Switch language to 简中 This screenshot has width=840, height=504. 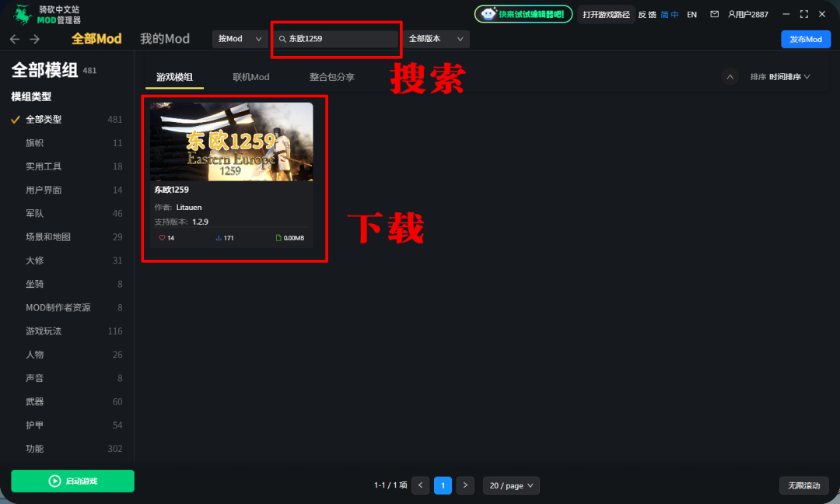[x=670, y=15]
